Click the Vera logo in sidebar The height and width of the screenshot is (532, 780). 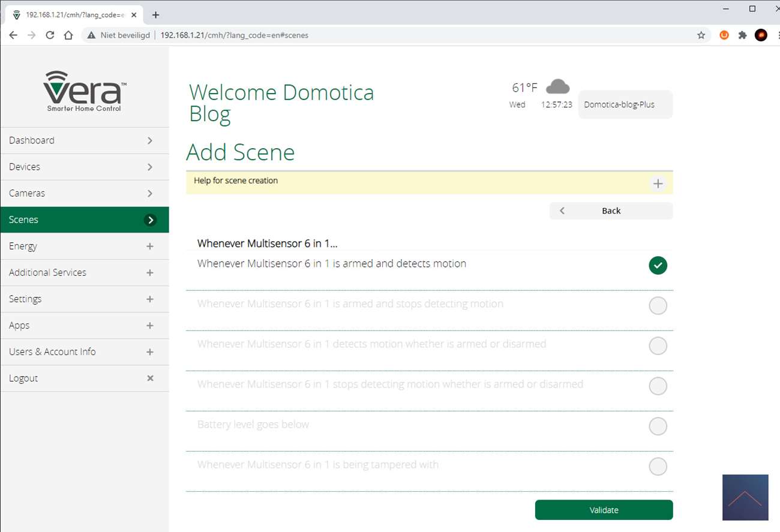[x=84, y=91]
